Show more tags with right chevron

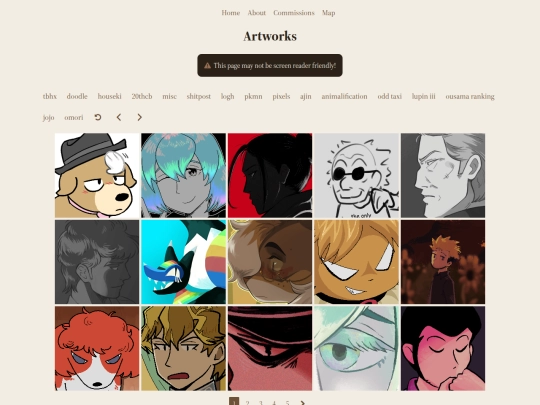139,117
